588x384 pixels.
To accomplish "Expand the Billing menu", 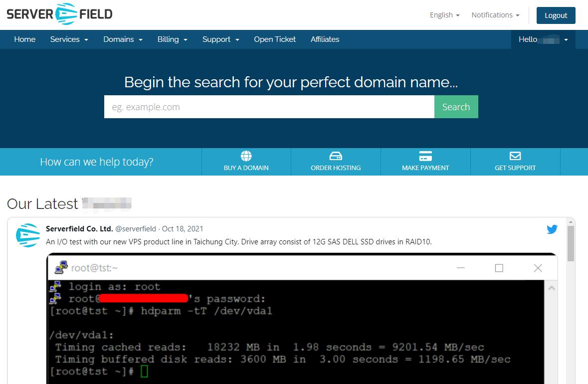I will [173, 39].
